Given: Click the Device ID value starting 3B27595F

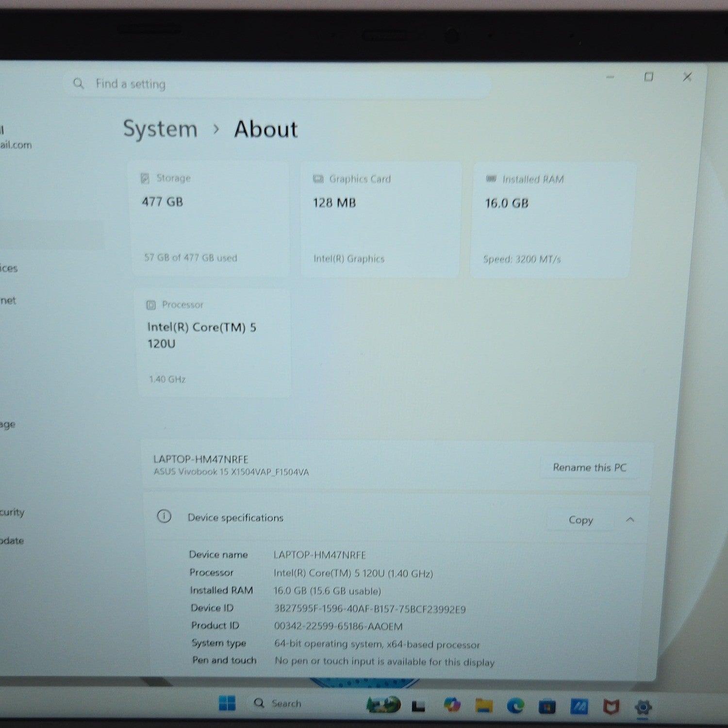Looking at the screenshot, I should point(370,609).
